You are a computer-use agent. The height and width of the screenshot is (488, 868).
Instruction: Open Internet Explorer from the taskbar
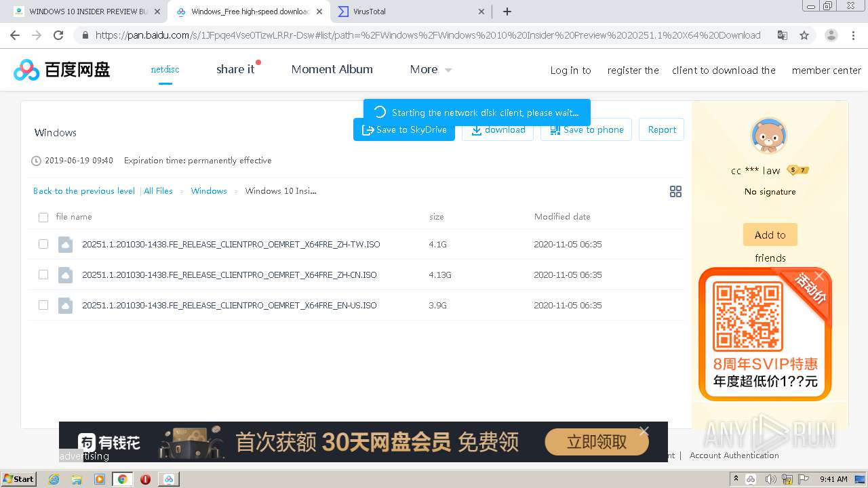(x=54, y=479)
